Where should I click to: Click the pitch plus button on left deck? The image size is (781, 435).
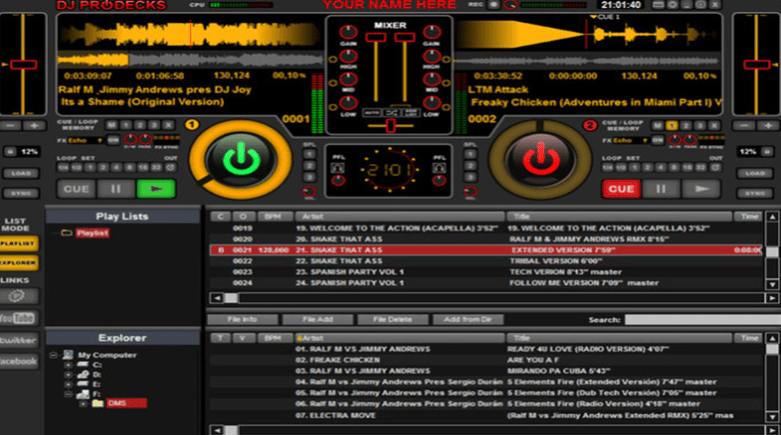(x=34, y=126)
